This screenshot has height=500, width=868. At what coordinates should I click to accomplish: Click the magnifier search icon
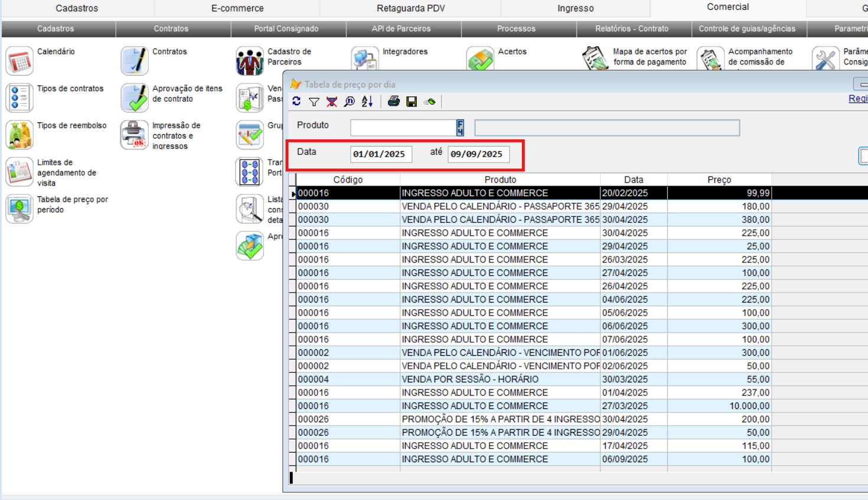[350, 102]
